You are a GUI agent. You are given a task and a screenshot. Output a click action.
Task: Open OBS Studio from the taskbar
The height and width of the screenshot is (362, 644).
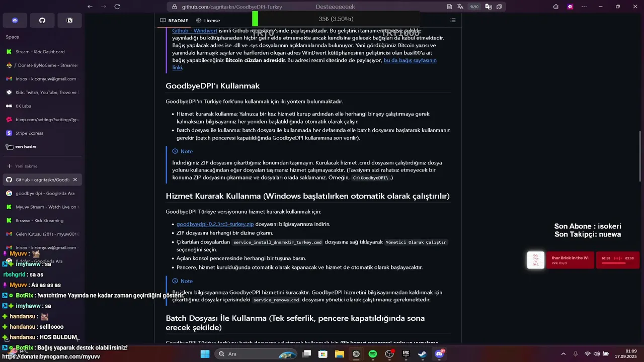[389, 354]
